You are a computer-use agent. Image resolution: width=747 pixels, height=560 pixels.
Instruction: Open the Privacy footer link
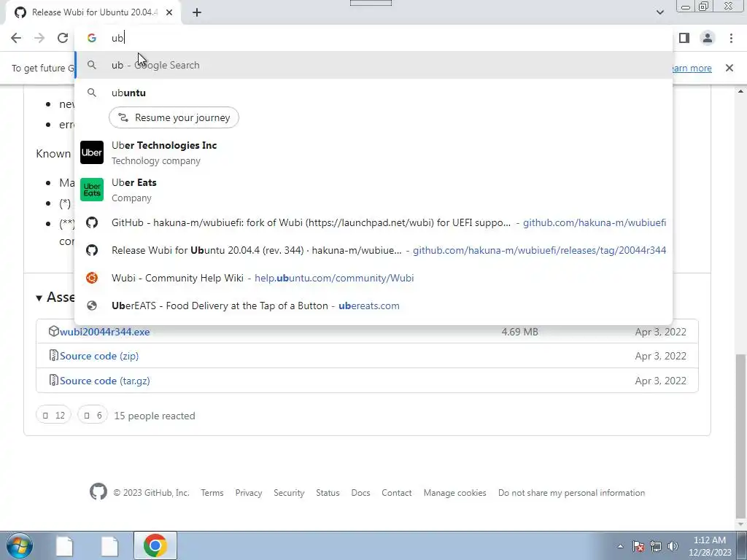click(249, 493)
